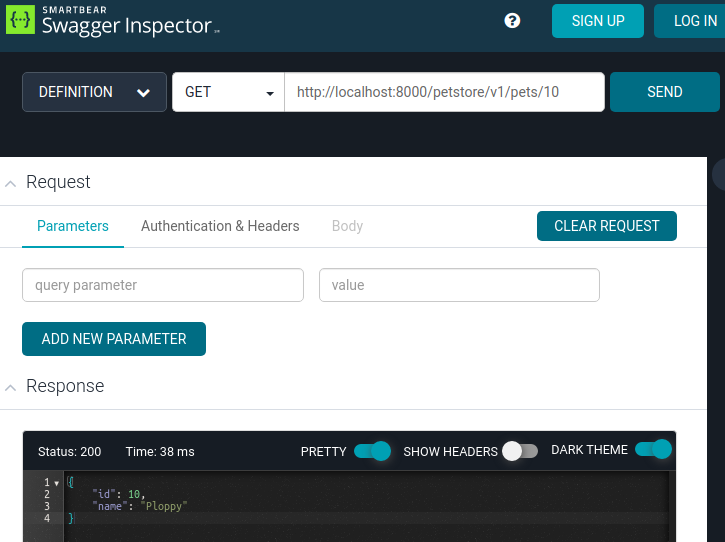
Task: Open the help question mark icon
Action: [512, 21]
